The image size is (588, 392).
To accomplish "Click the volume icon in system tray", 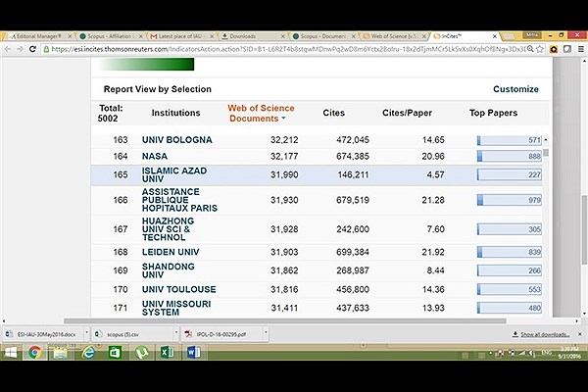I will pyautogui.click(x=532, y=353).
